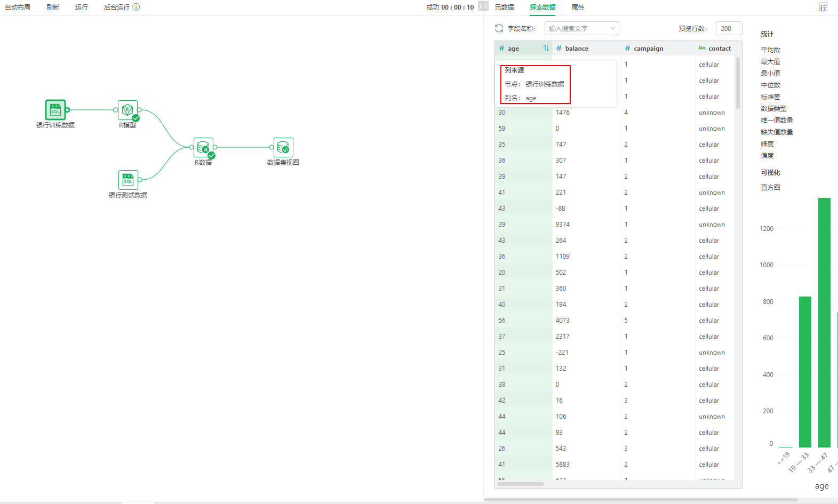838x504 pixels.
Task: Click the refresh icon beside 字段名称
Action: (499, 28)
